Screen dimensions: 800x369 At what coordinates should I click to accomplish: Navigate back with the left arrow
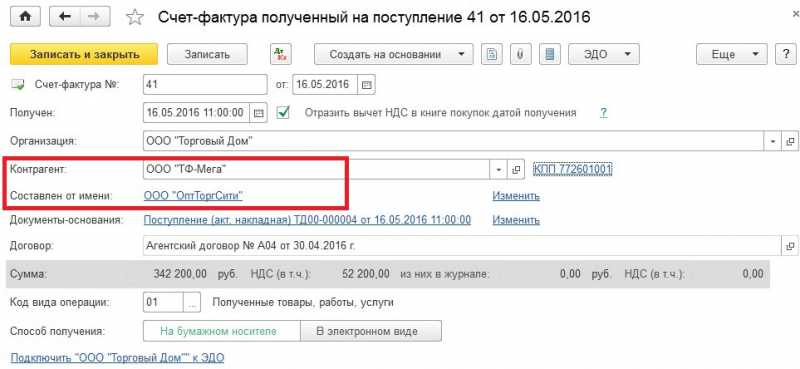click(x=64, y=16)
